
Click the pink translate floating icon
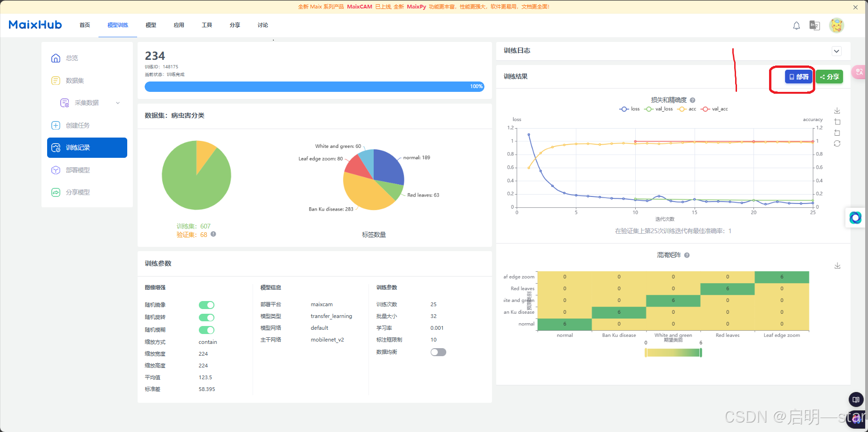[859, 72]
